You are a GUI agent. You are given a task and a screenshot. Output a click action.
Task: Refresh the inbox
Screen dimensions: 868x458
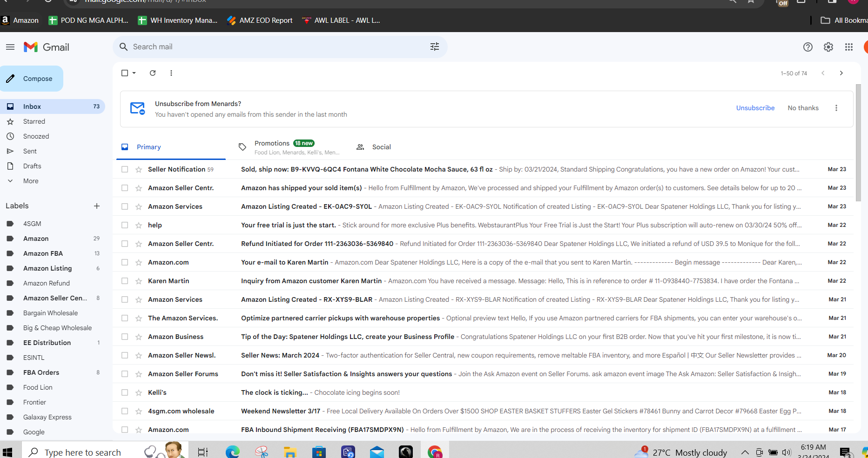pos(153,73)
